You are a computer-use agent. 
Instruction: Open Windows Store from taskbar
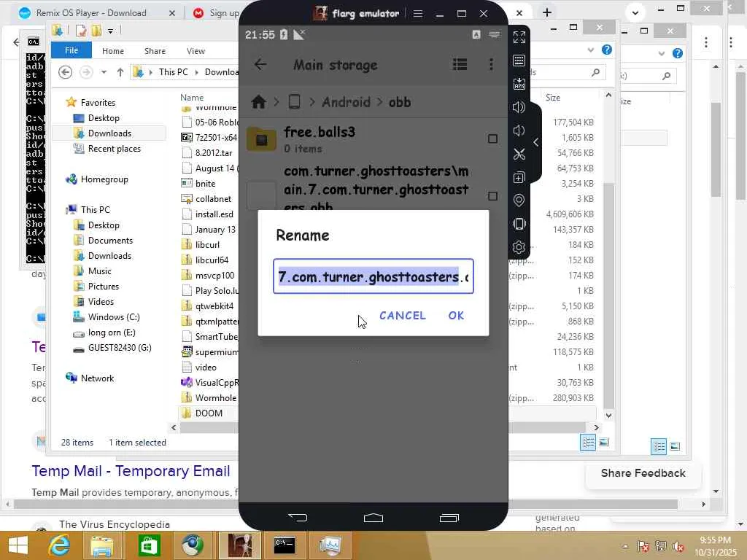tap(149, 545)
